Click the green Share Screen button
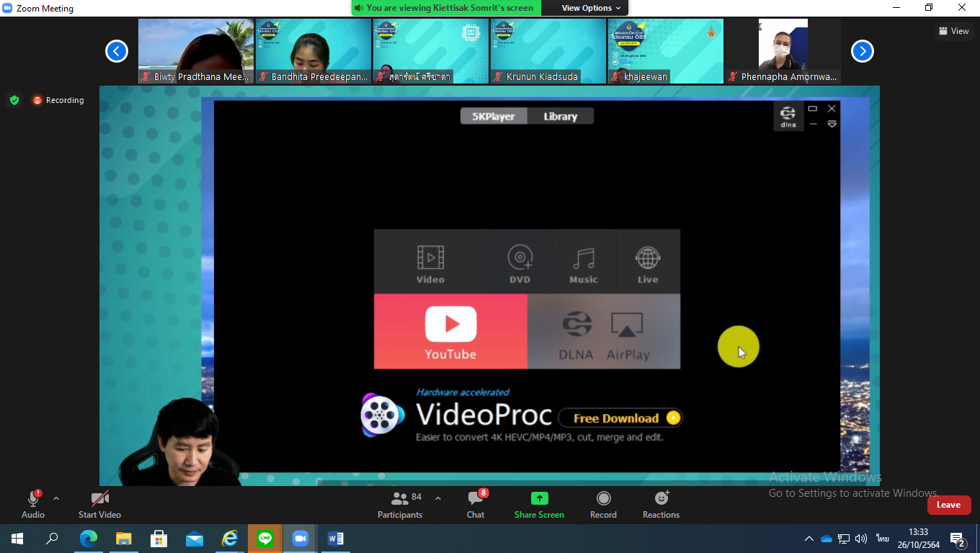Screen dimensions: 980x553 click(539, 505)
